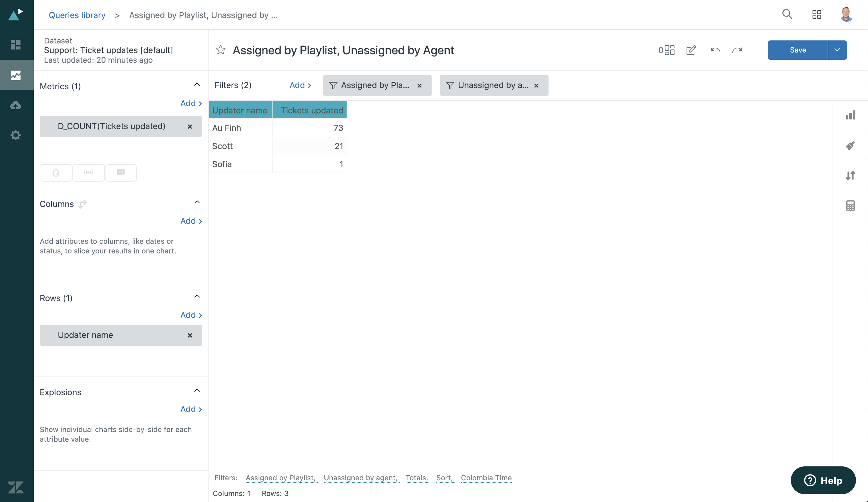Favorite the query with star icon
868x502 pixels.
pos(220,50)
